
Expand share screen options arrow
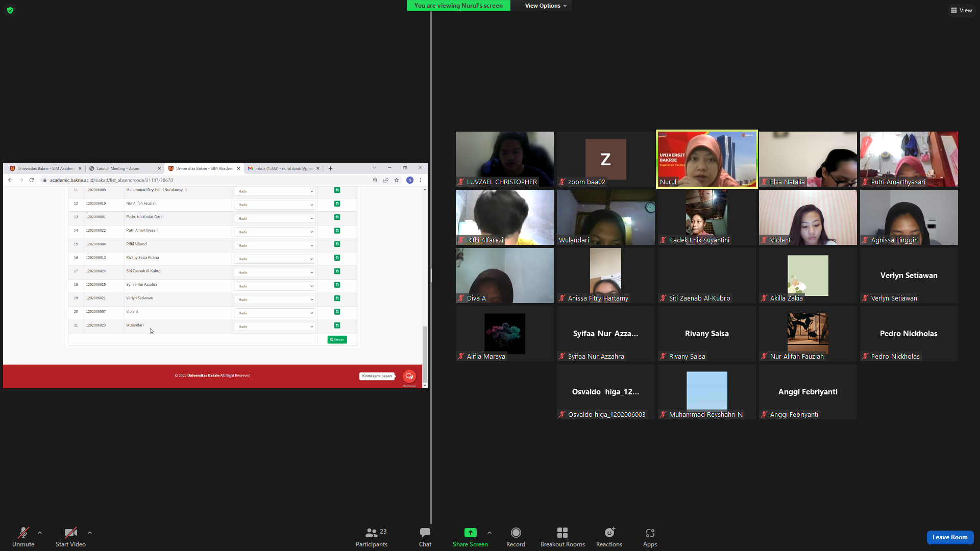489,533
